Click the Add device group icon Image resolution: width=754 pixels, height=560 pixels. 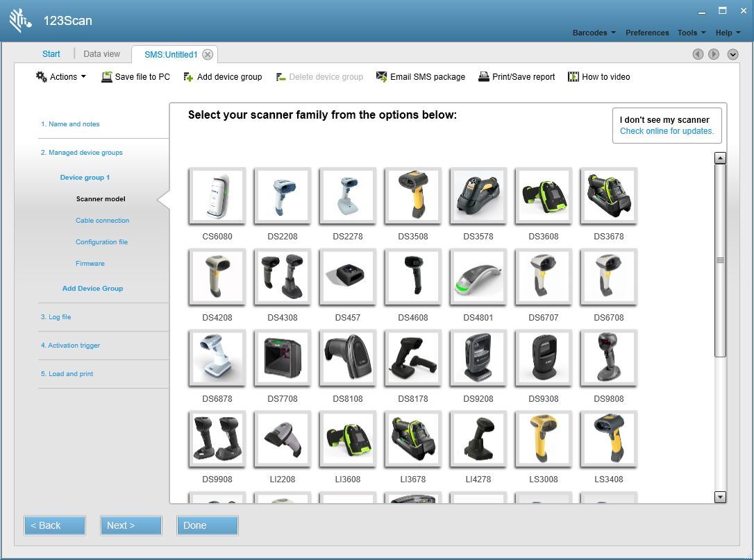(188, 77)
